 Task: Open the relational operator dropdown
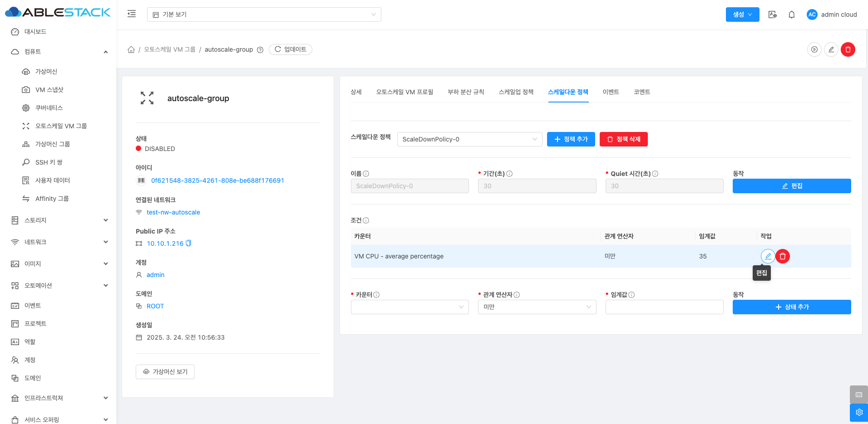click(x=537, y=307)
